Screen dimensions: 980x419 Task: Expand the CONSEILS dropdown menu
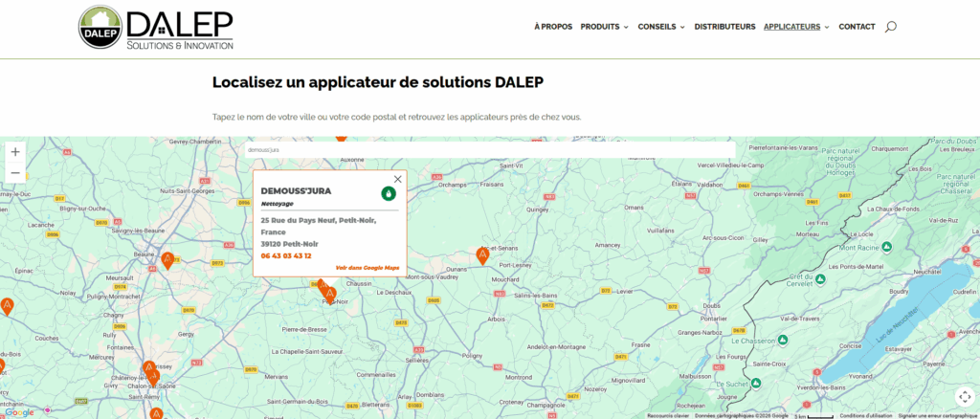(661, 27)
